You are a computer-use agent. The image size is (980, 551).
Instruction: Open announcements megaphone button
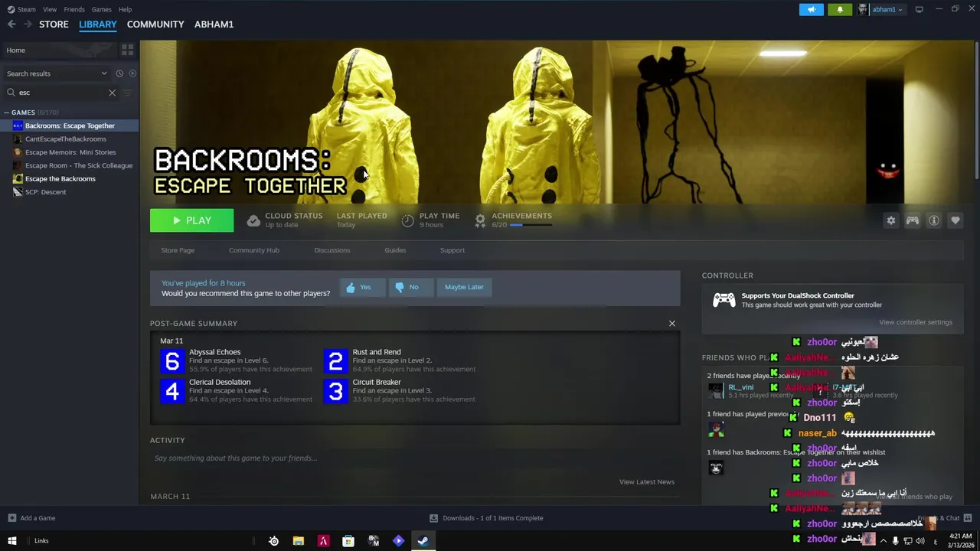pyautogui.click(x=812, y=9)
